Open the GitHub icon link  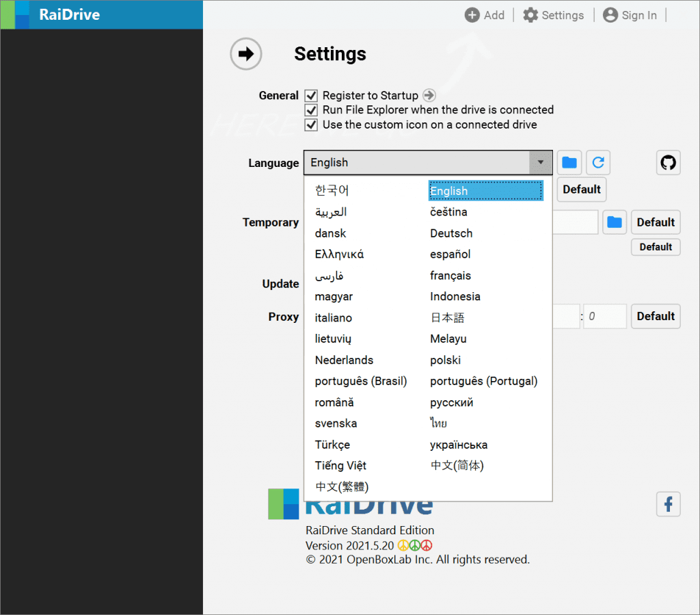[668, 163]
